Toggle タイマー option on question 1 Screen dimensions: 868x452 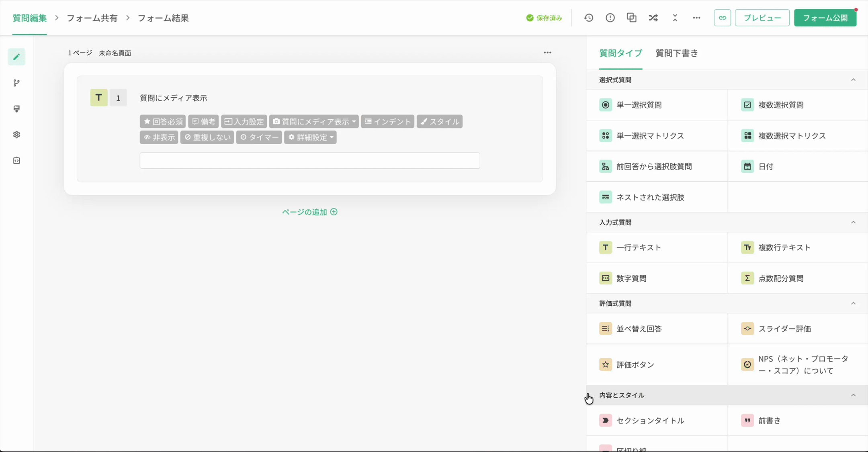pyautogui.click(x=259, y=137)
